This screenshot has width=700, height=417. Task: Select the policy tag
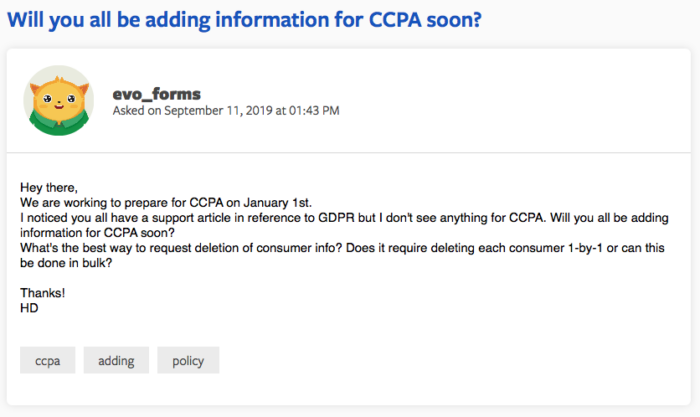coord(188,360)
